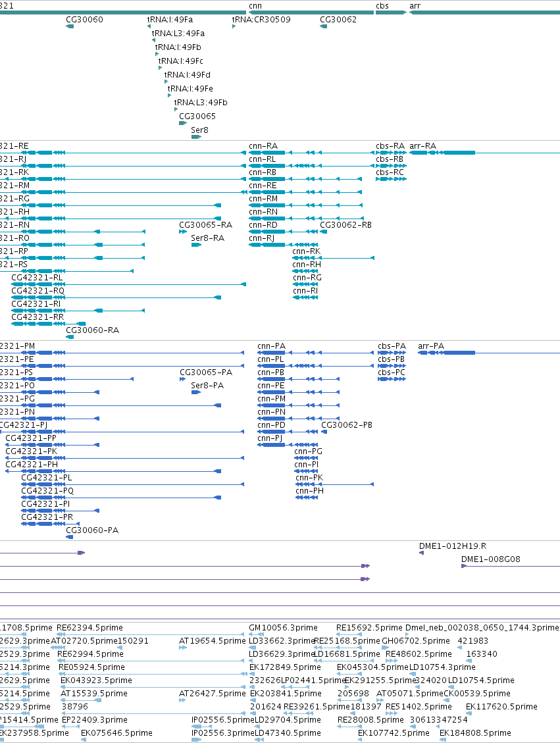Select CG42321-RR transcript label
This screenshot has height=743, width=560.
[x=38, y=317]
